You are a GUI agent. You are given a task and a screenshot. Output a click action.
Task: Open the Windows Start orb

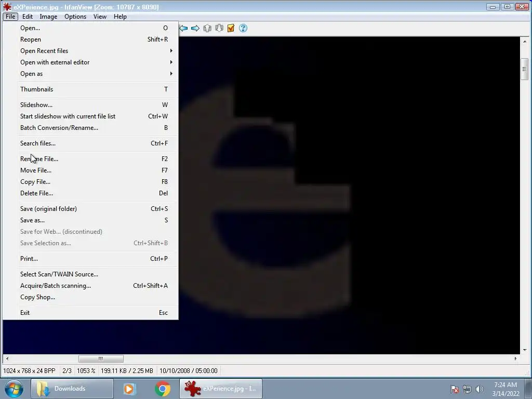tap(14, 389)
